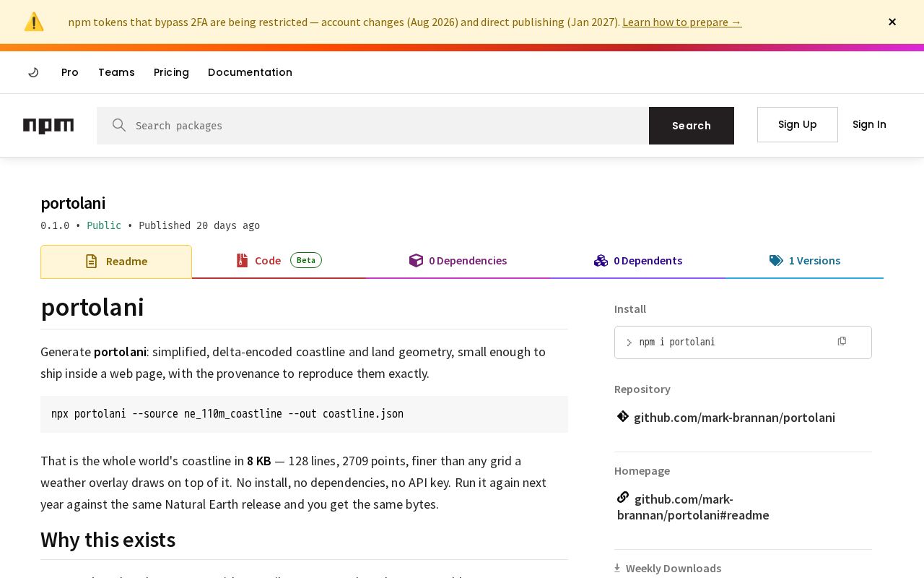Click the search magnifier icon
Viewport: 924px width, 578px height.
(119, 125)
